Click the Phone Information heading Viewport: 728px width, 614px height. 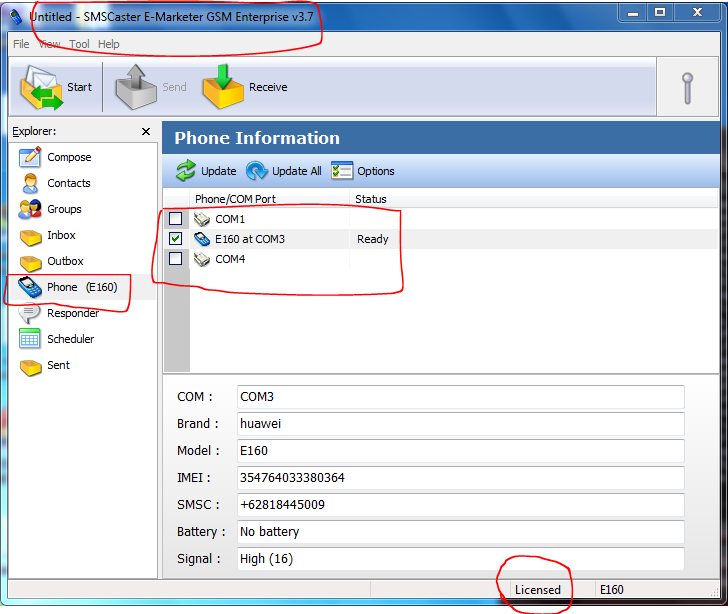[x=257, y=138]
